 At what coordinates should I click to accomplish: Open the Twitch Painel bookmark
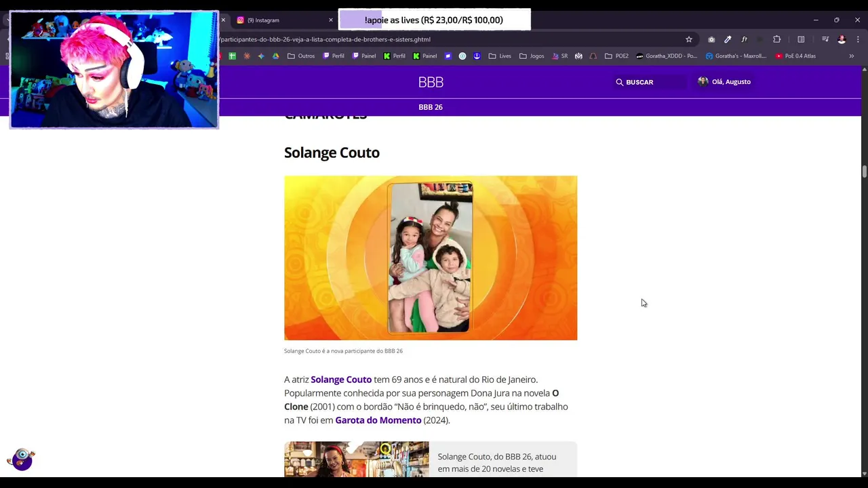pyautogui.click(x=364, y=56)
